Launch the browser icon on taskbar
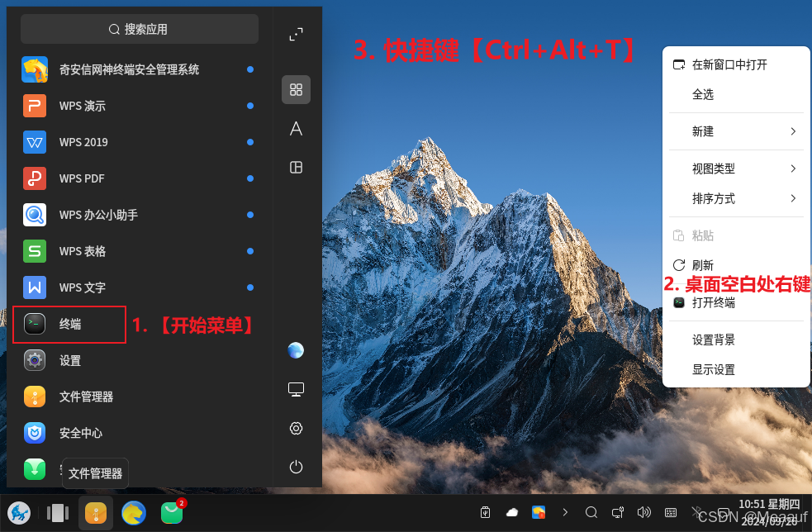 [134, 513]
